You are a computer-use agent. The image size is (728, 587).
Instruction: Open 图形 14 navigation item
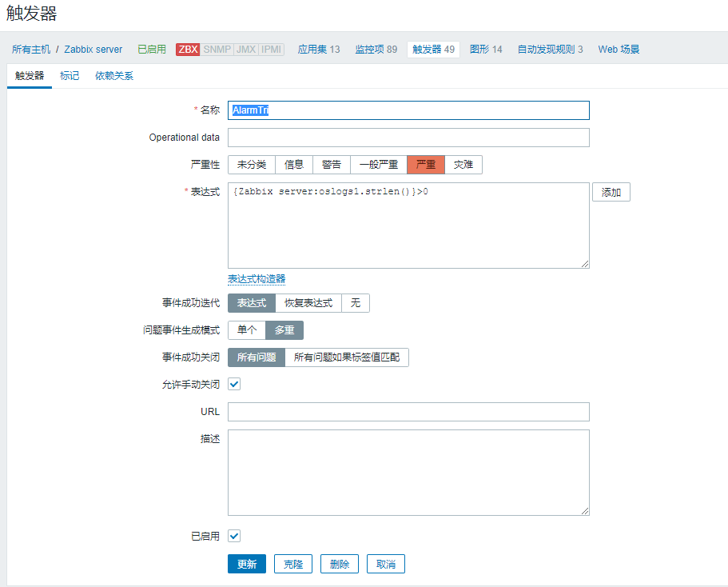click(486, 50)
